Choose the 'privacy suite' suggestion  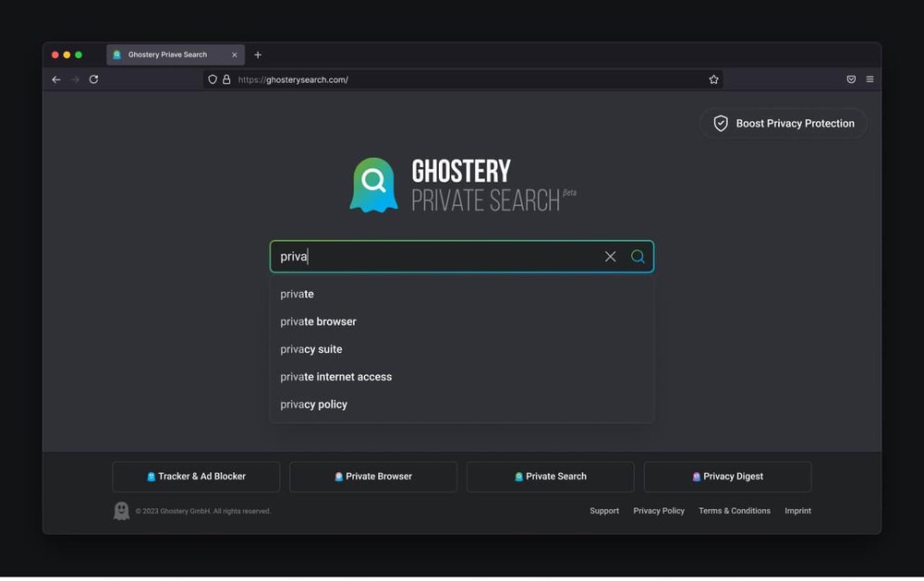[461, 349]
